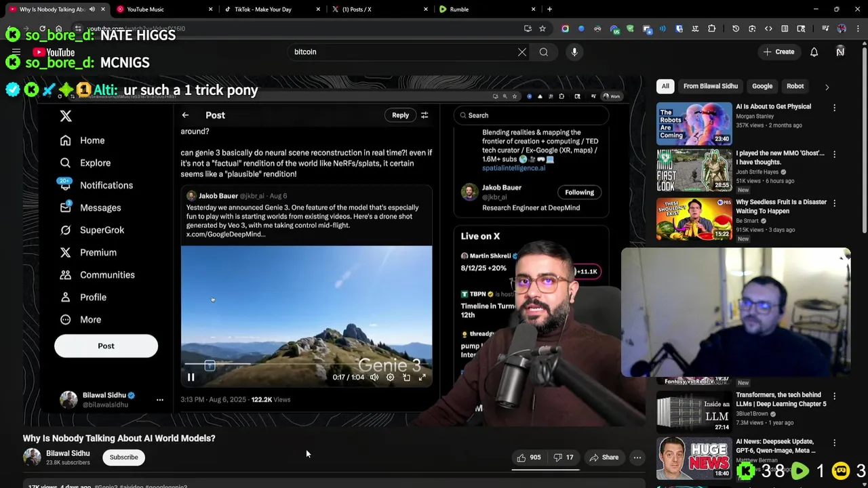
Task: Open the new MMO Ghost video thumbnail
Action: point(694,170)
